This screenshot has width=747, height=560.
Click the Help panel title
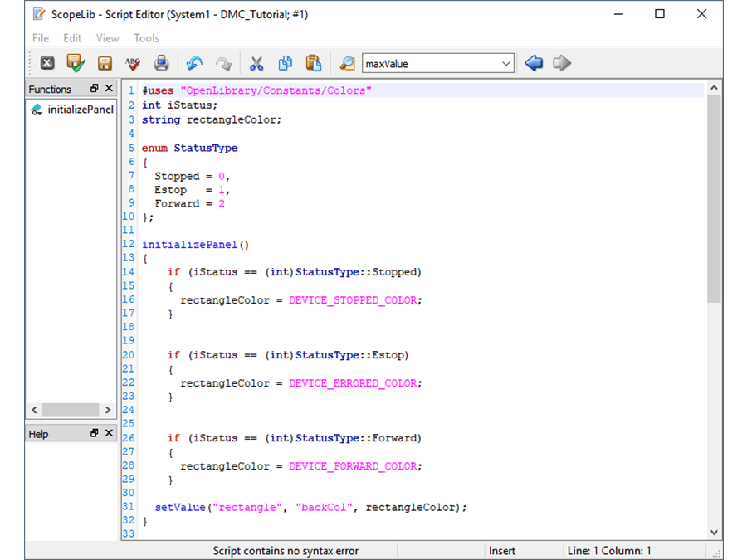[x=38, y=434]
